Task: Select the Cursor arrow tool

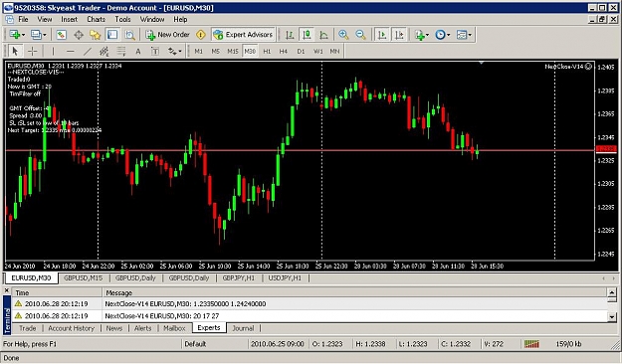Action: (x=15, y=51)
